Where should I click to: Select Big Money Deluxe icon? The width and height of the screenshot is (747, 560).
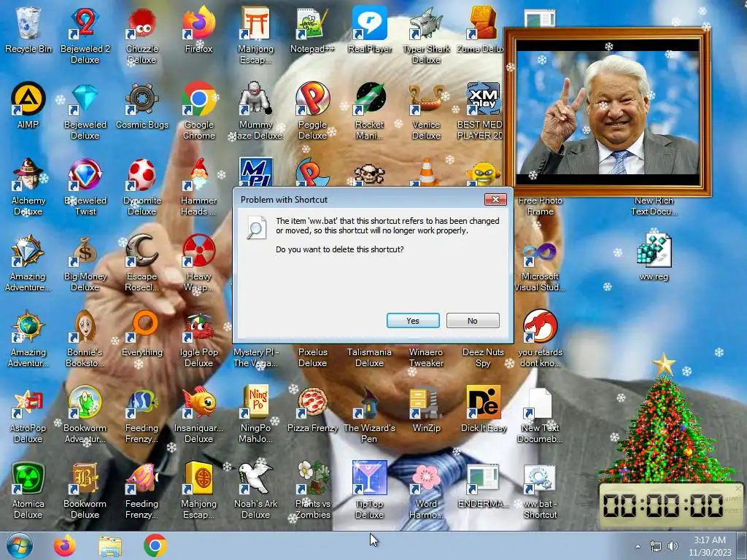(x=85, y=262)
